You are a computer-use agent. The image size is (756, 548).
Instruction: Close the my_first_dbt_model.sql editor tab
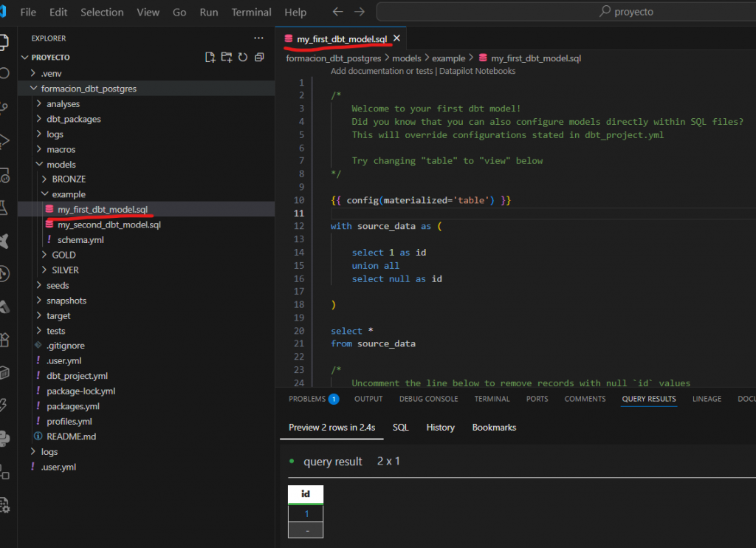click(396, 38)
